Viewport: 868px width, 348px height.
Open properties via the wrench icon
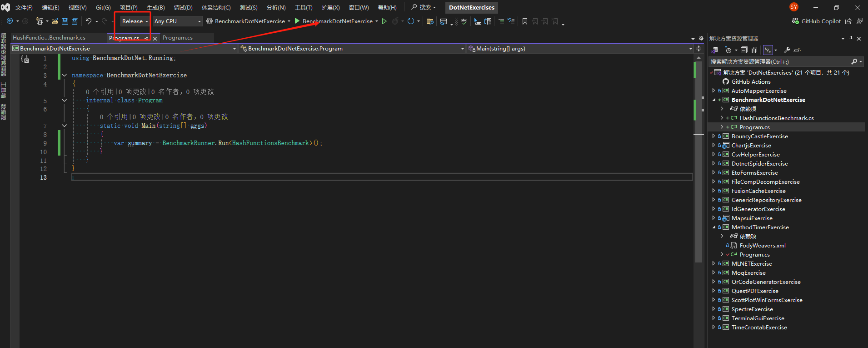[787, 50]
